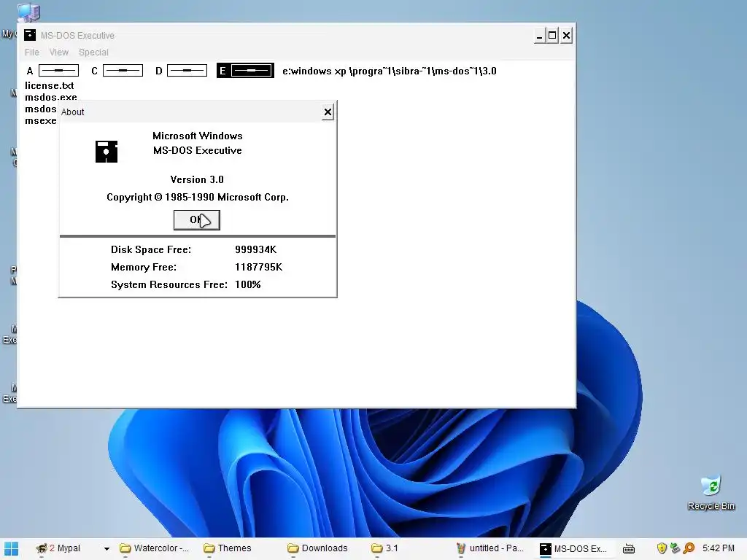Click the security shield tray icon

[x=662, y=548]
